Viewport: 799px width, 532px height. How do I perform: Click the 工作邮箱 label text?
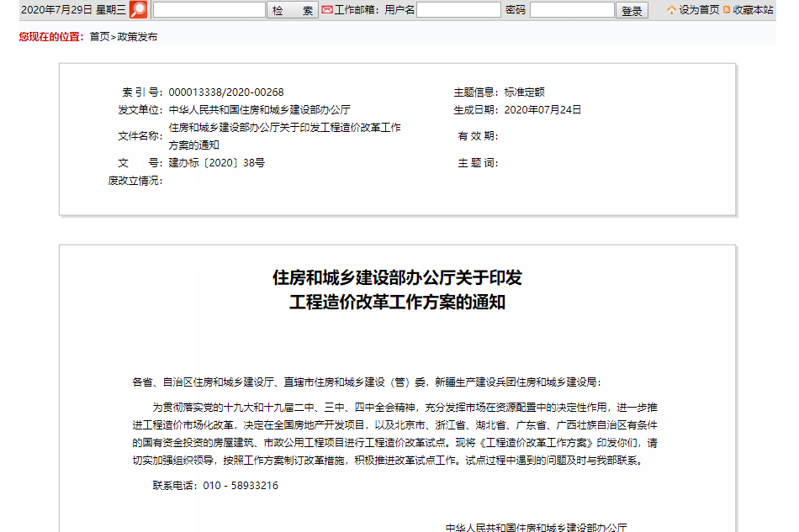353,11
